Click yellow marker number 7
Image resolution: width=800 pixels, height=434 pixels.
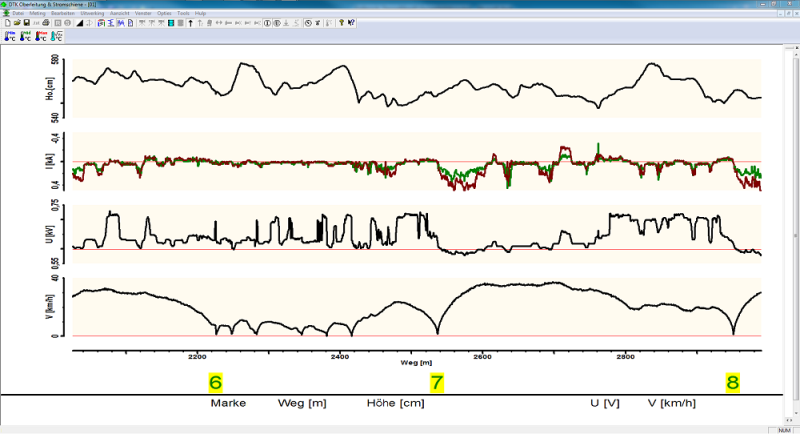(x=436, y=382)
